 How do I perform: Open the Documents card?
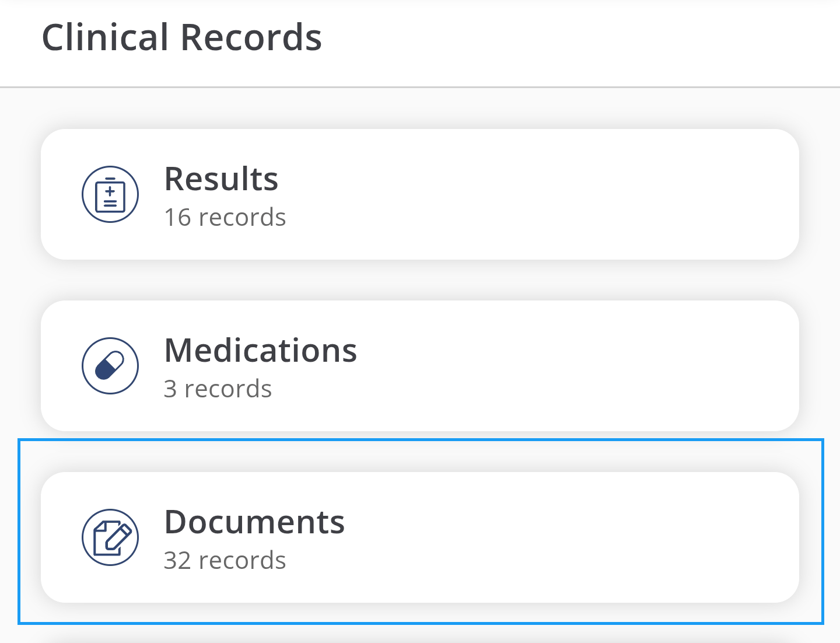pyautogui.click(x=420, y=537)
